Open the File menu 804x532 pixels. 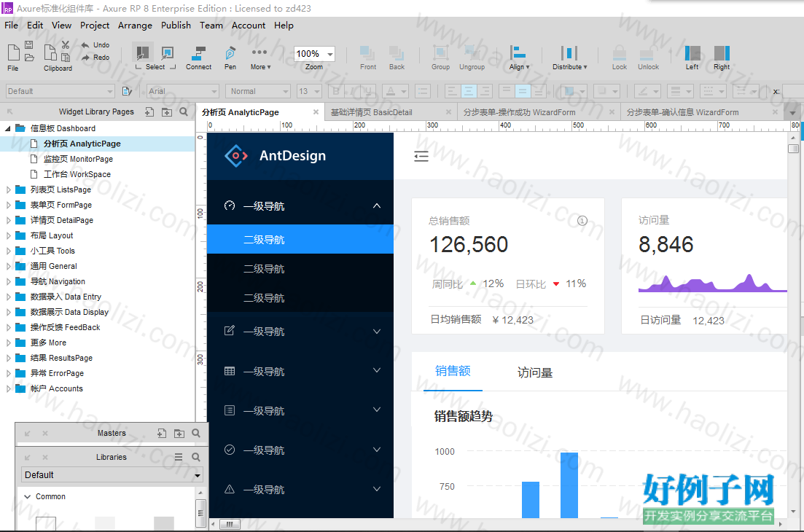click(x=11, y=25)
